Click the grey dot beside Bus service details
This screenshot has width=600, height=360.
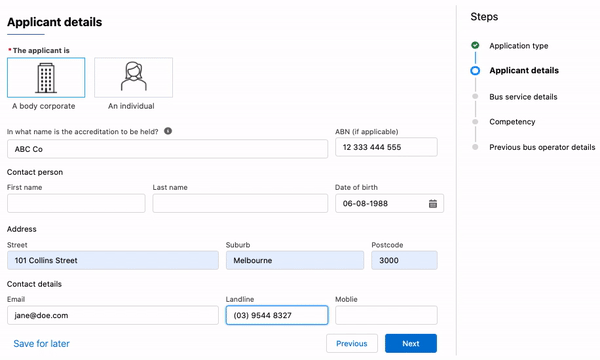coord(475,96)
